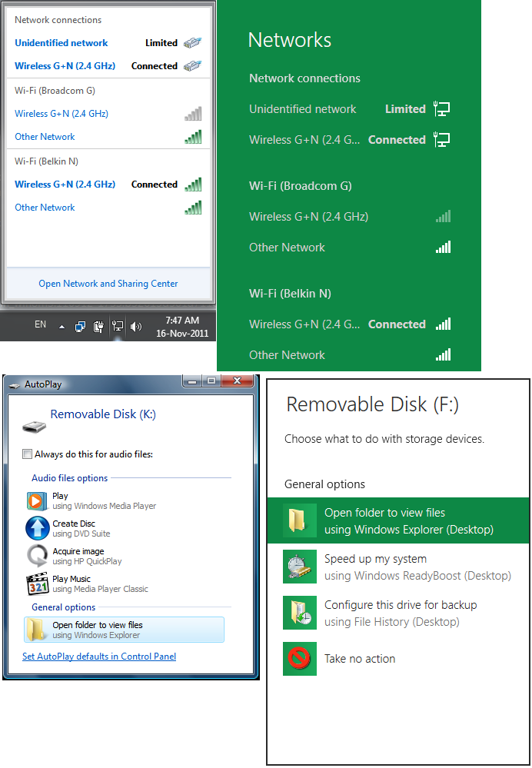Click the Create Disc DVD Suite icon
This screenshot has height=768, width=532.
pyautogui.click(x=38, y=528)
